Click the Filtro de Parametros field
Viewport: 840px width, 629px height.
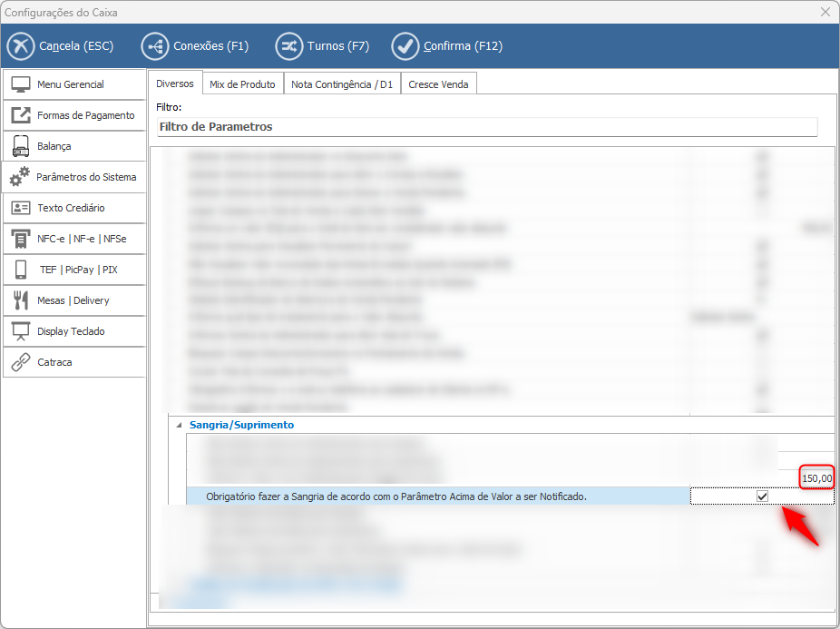486,127
